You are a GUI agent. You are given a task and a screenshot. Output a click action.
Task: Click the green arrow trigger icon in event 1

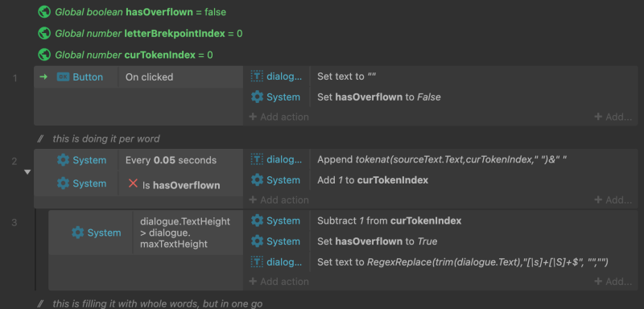tap(43, 76)
